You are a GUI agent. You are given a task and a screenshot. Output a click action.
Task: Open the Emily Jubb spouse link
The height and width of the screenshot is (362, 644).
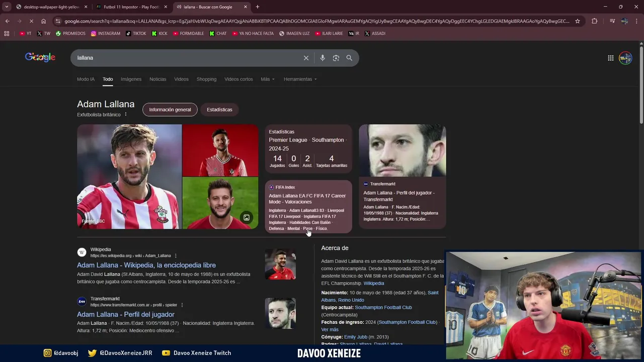(356, 337)
